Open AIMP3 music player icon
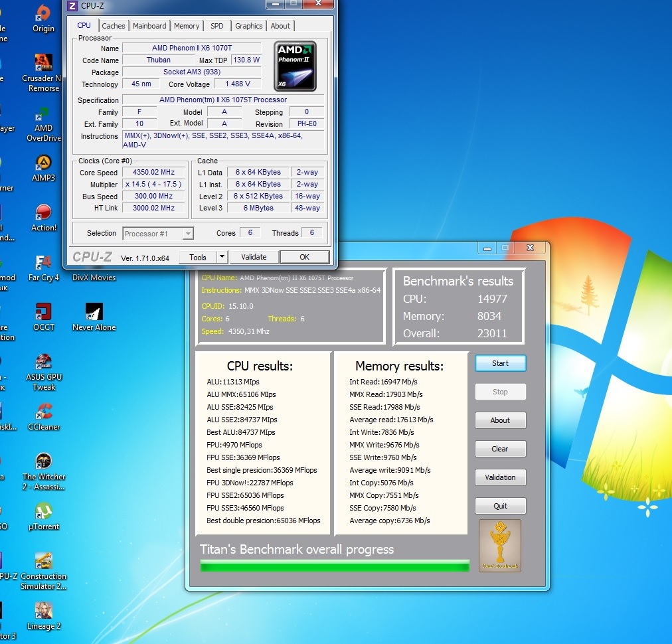 pyautogui.click(x=43, y=169)
